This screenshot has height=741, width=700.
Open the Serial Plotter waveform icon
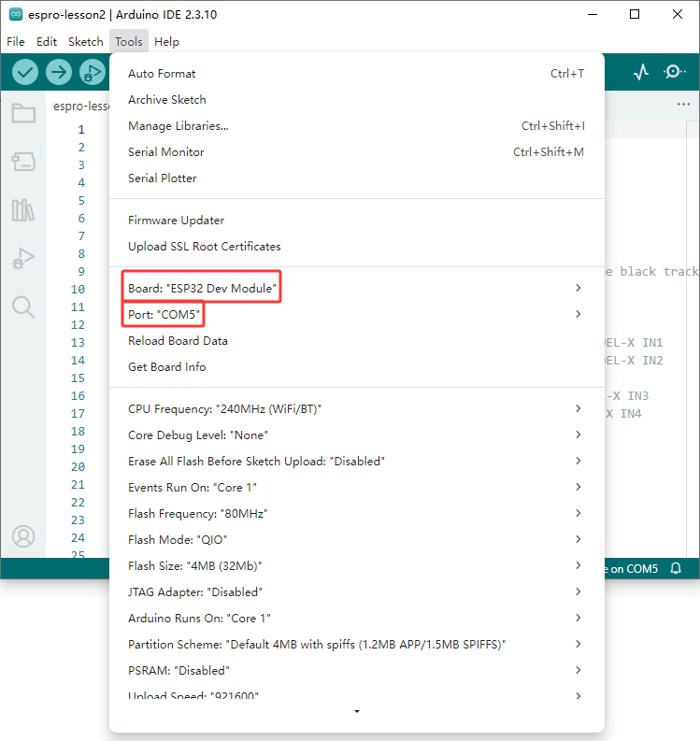pos(641,72)
